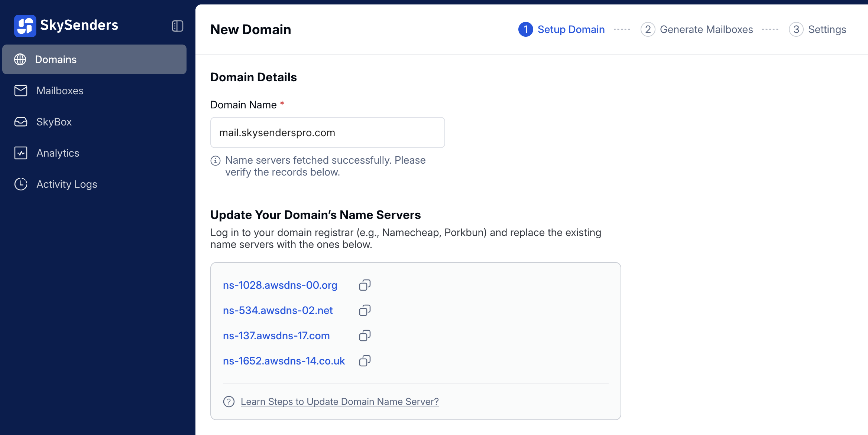The image size is (868, 435).
Task: View Activity Logs page
Action: point(67,184)
